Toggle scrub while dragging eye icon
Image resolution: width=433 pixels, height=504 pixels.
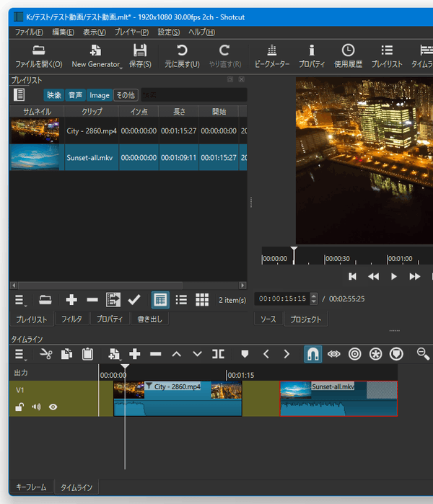click(x=334, y=354)
